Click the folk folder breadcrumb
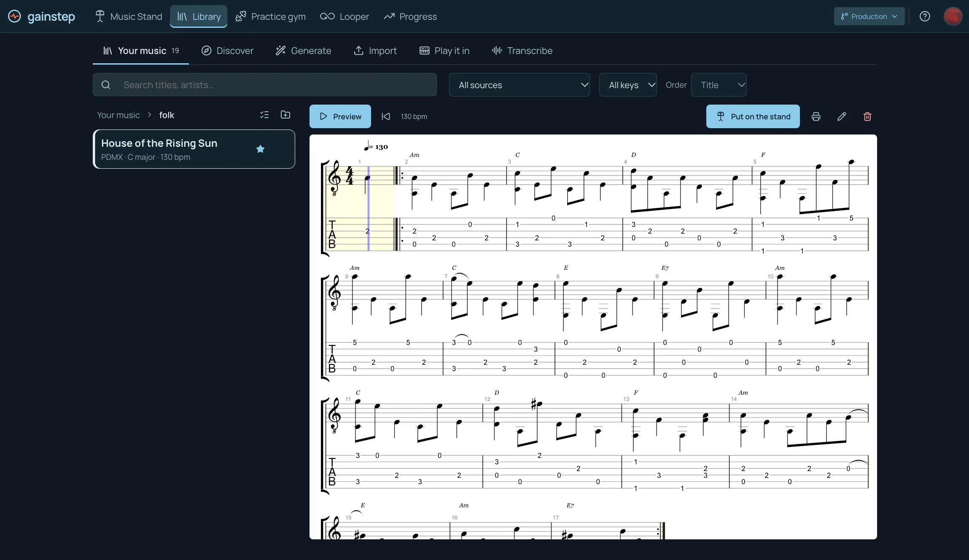 coord(167,115)
